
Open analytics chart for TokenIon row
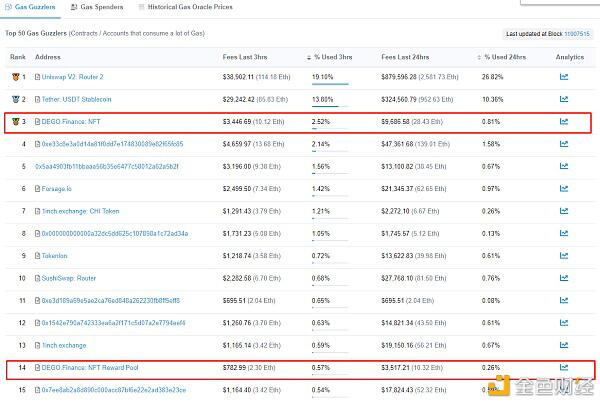564,256
